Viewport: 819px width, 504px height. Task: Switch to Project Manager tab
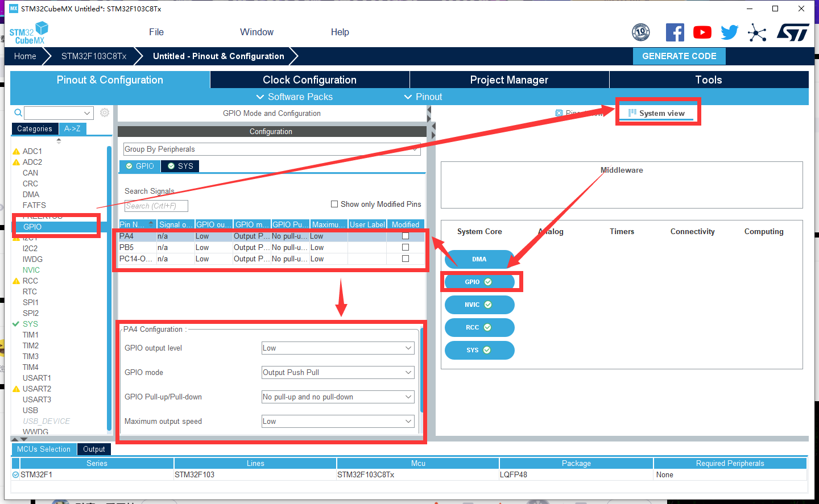click(x=509, y=80)
